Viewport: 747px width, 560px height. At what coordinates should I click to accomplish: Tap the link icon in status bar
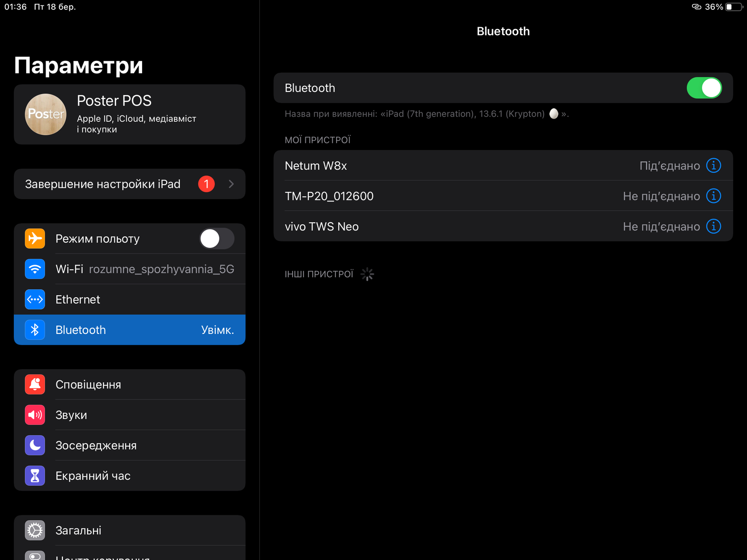coord(697,7)
